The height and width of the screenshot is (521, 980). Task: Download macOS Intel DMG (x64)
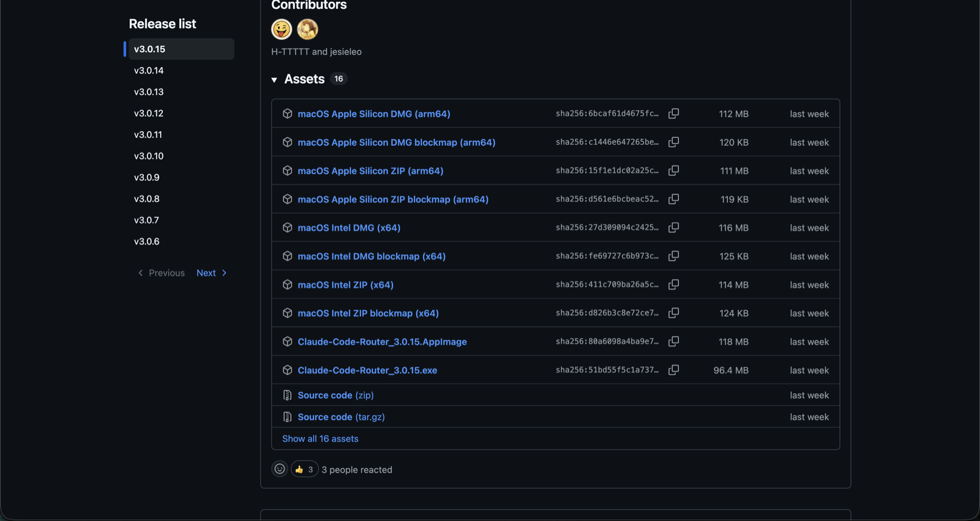click(349, 228)
